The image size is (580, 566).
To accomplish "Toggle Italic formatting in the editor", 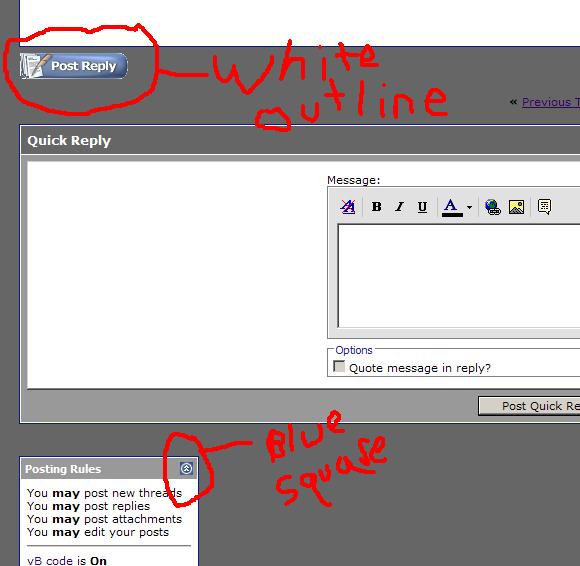I will [x=399, y=206].
